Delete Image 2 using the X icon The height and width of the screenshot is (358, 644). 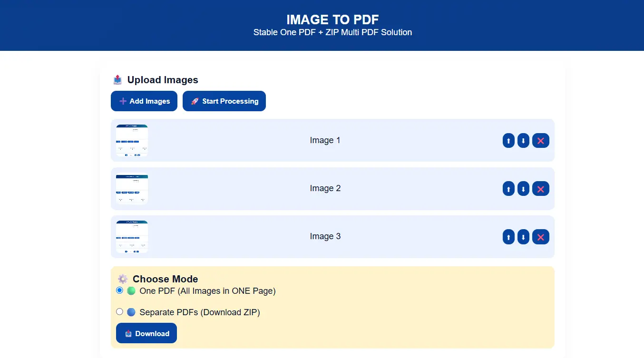pos(541,189)
